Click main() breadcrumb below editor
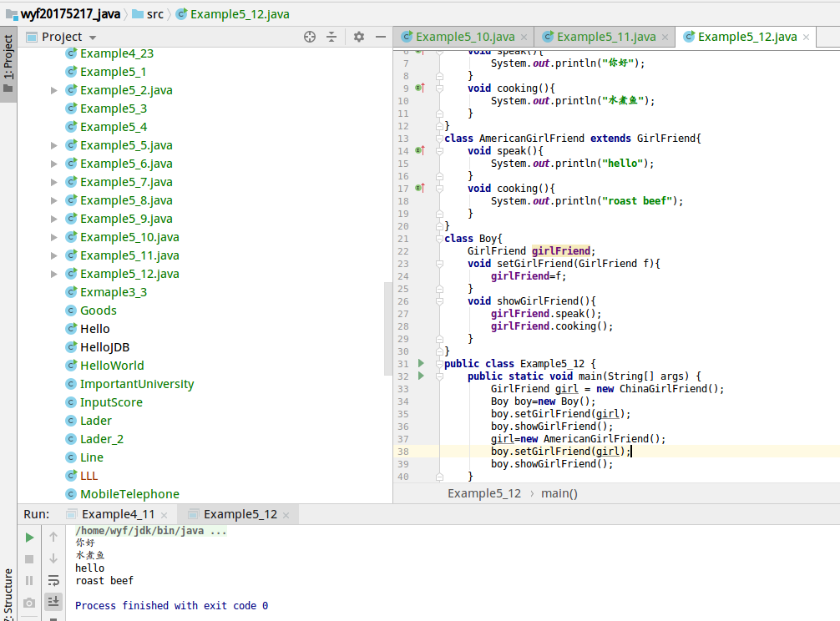The height and width of the screenshot is (621, 840). click(x=559, y=493)
